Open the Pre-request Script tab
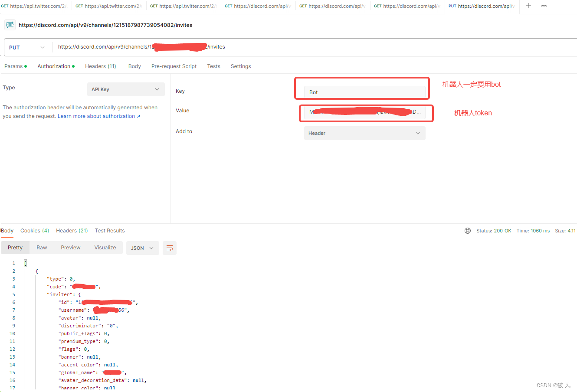Screen dimensions: 577x392 (x=174, y=66)
